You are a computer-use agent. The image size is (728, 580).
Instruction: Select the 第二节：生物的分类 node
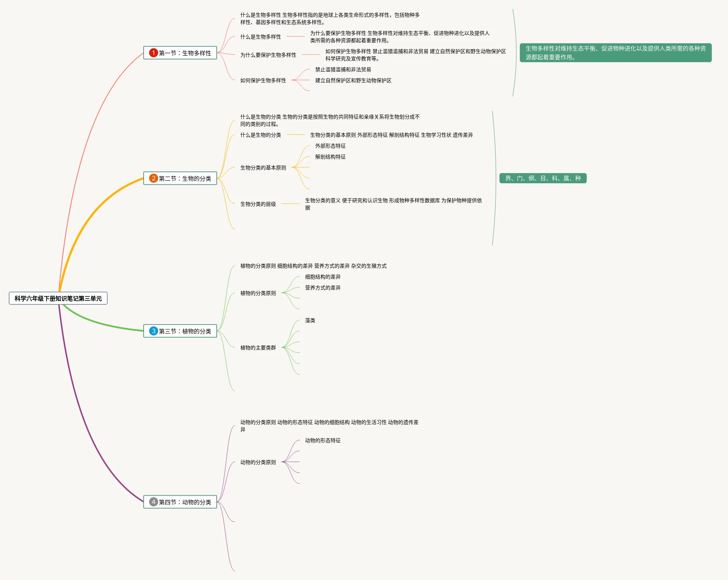(180, 178)
